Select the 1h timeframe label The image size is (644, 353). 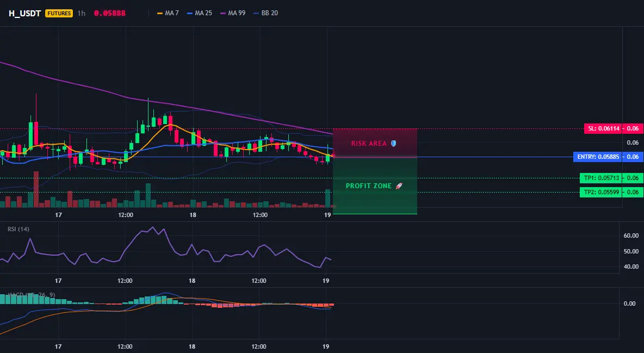point(82,13)
